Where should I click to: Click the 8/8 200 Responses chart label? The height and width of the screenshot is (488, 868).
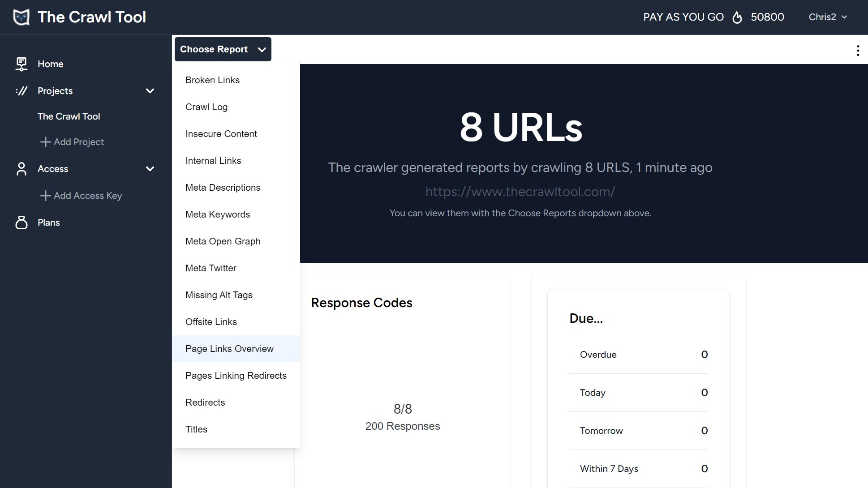point(403,417)
